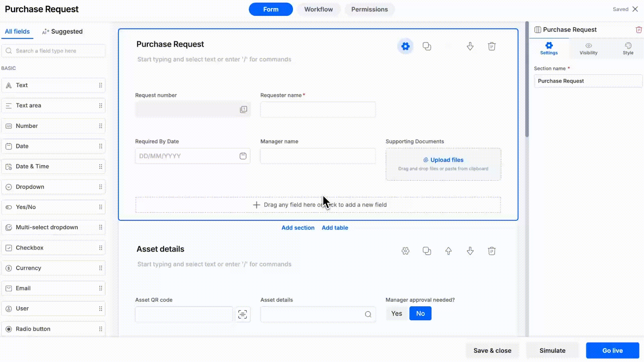Select Yes for Manager approval needed
The image size is (644, 362).
[396, 313]
